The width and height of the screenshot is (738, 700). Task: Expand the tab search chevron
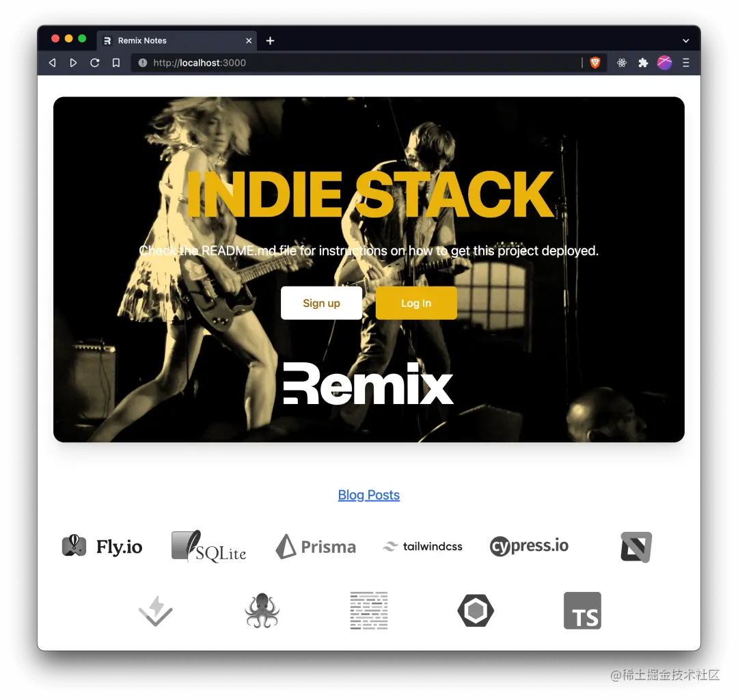tap(686, 41)
